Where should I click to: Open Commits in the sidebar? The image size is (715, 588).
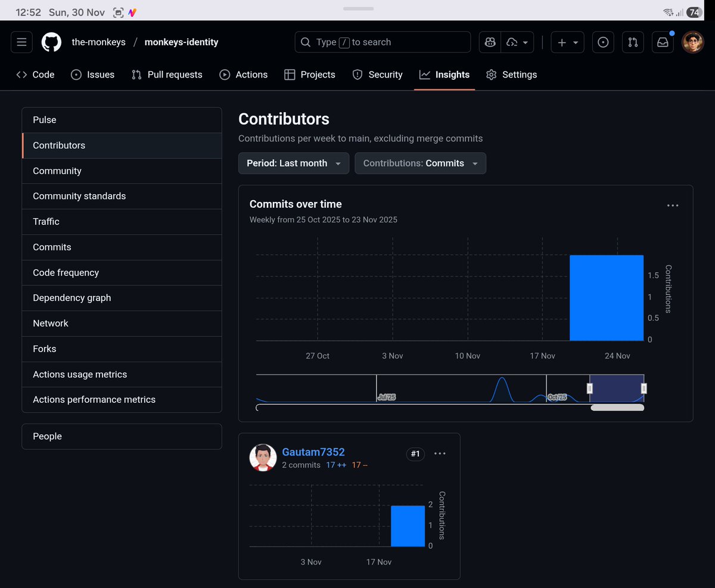pos(122,247)
